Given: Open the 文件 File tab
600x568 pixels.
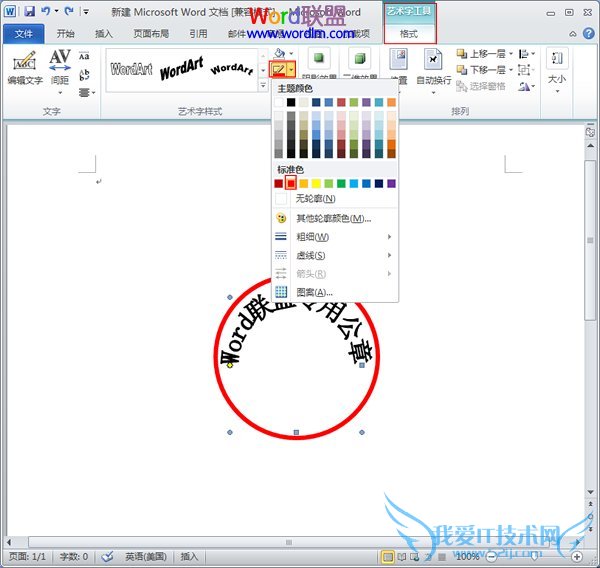Looking at the screenshot, I should click(x=22, y=33).
